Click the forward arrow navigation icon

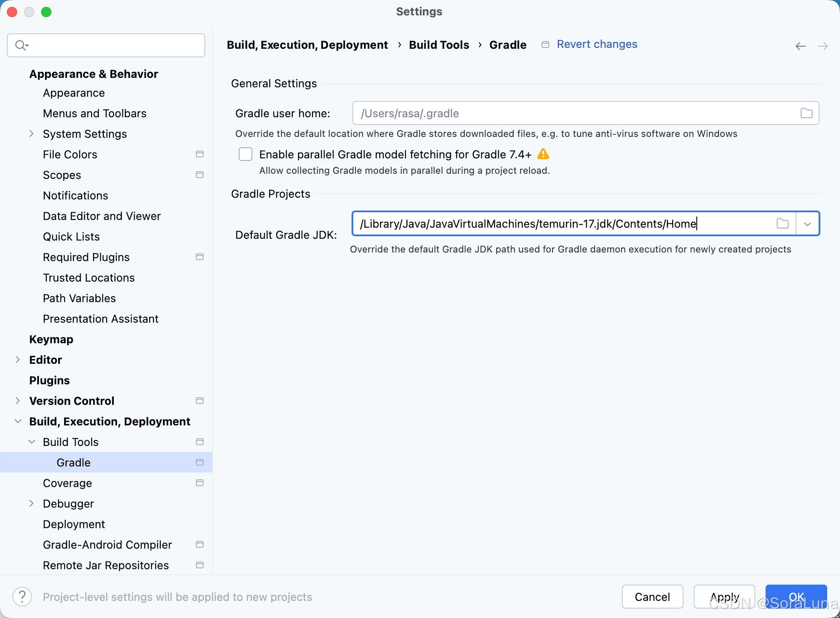click(822, 46)
